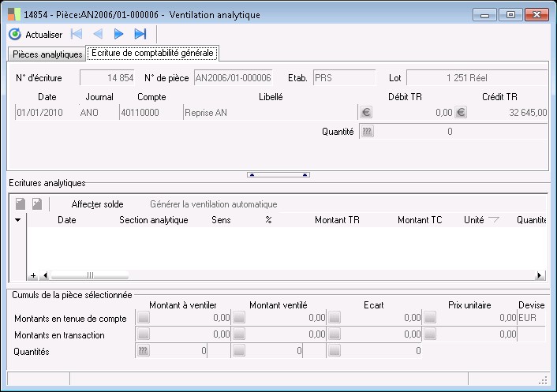Click the N° de pièce field
The width and height of the screenshot is (557, 392).
click(233, 78)
